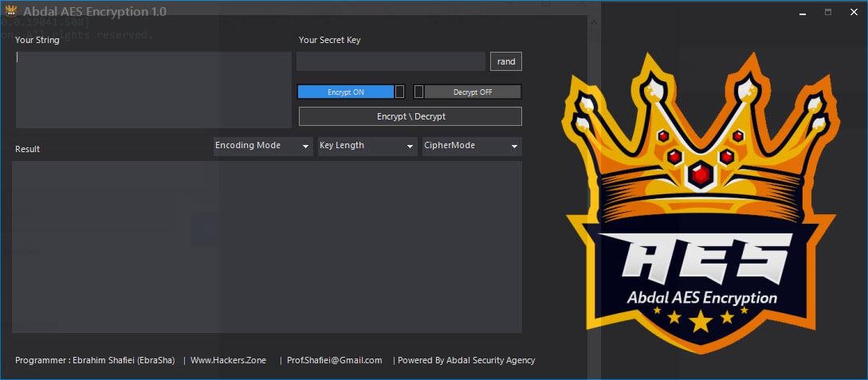The height and width of the screenshot is (380, 868).
Task: Click the Encrypt \ Decrypt button
Action: (x=410, y=117)
